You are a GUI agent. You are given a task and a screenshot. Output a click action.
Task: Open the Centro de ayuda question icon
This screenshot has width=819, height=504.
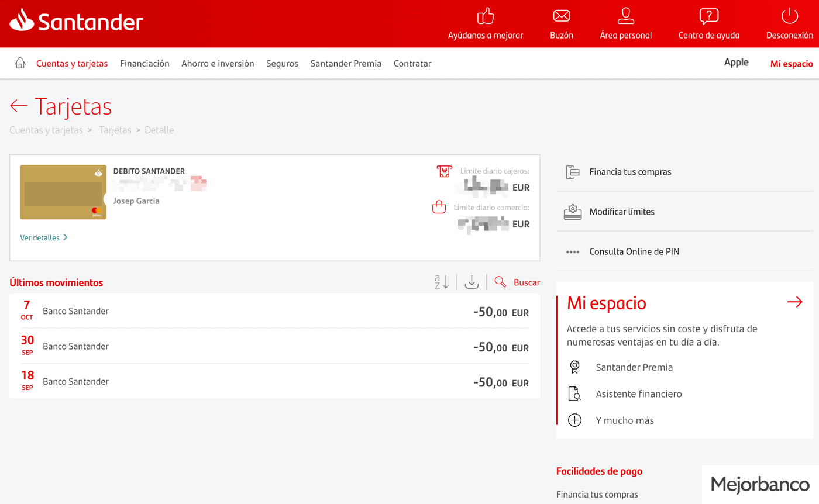pyautogui.click(x=708, y=16)
